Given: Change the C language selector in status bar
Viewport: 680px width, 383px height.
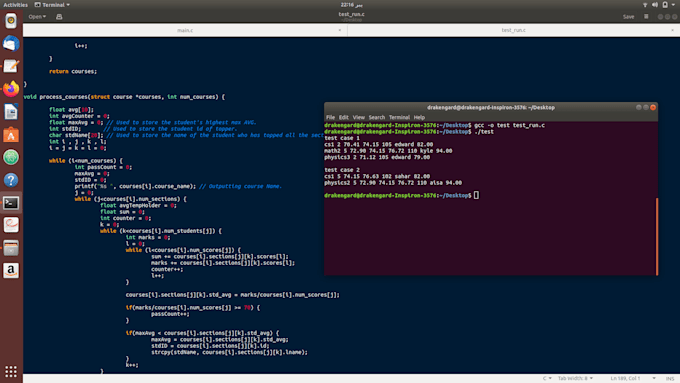Looking at the screenshot, I should click(x=547, y=378).
